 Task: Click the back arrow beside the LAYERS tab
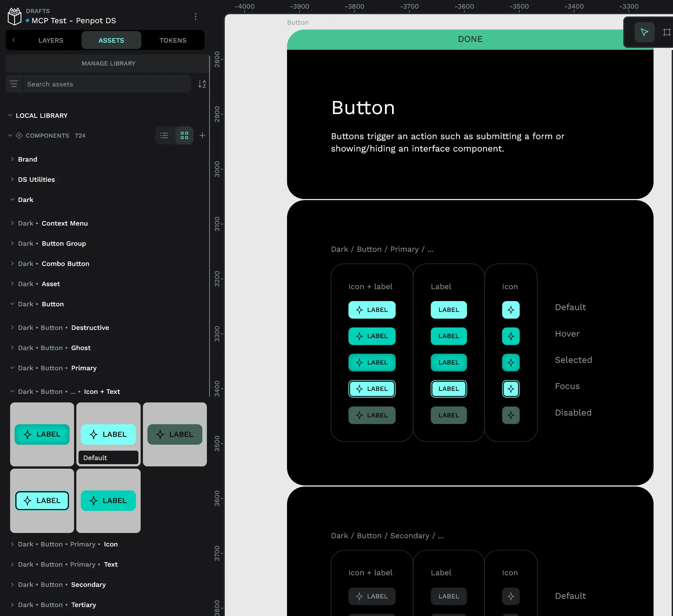pyautogui.click(x=14, y=40)
